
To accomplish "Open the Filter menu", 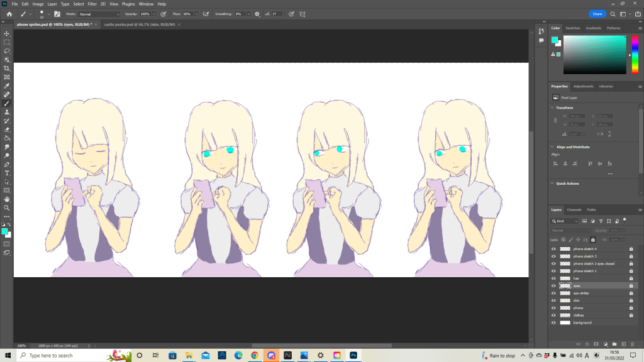I will 92,4.
